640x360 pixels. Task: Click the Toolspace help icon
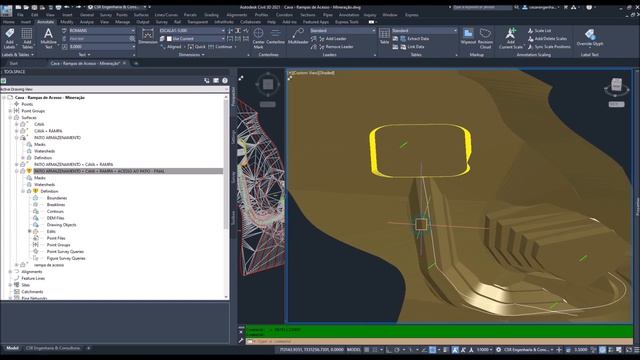(x=225, y=81)
